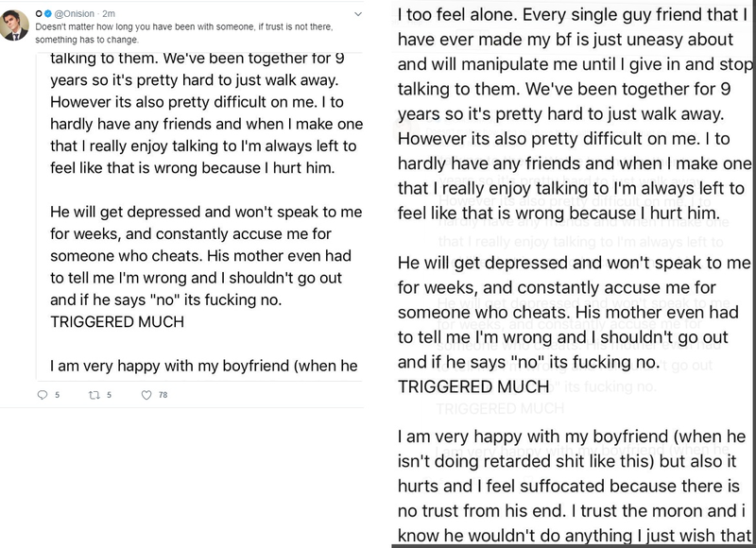
Task: Open Onision's profile avatar picture
Action: point(16,26)
